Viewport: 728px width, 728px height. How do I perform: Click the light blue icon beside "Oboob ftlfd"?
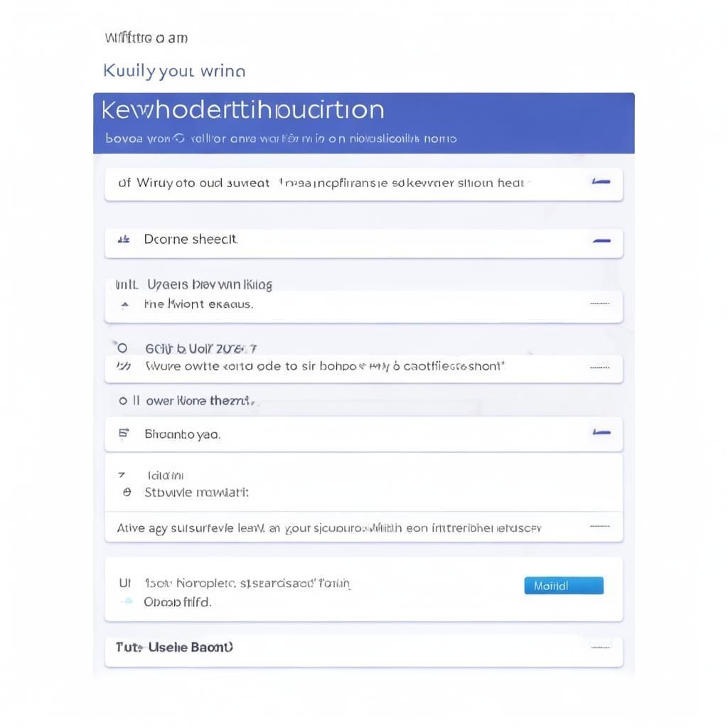[x=127, y=601]
